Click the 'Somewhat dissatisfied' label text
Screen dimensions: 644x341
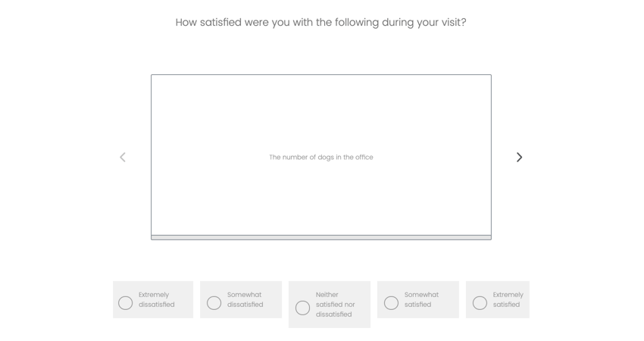pyautogui.click(x=245, y=299)
